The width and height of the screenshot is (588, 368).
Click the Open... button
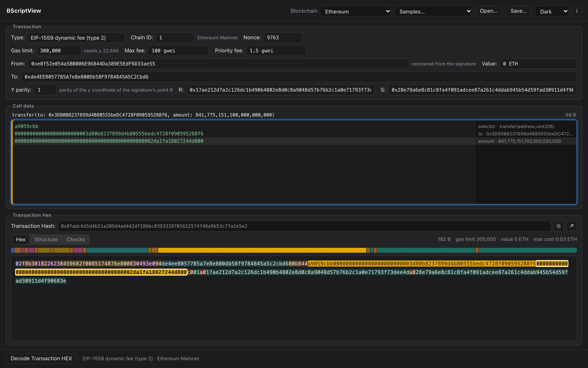point(488,11)
